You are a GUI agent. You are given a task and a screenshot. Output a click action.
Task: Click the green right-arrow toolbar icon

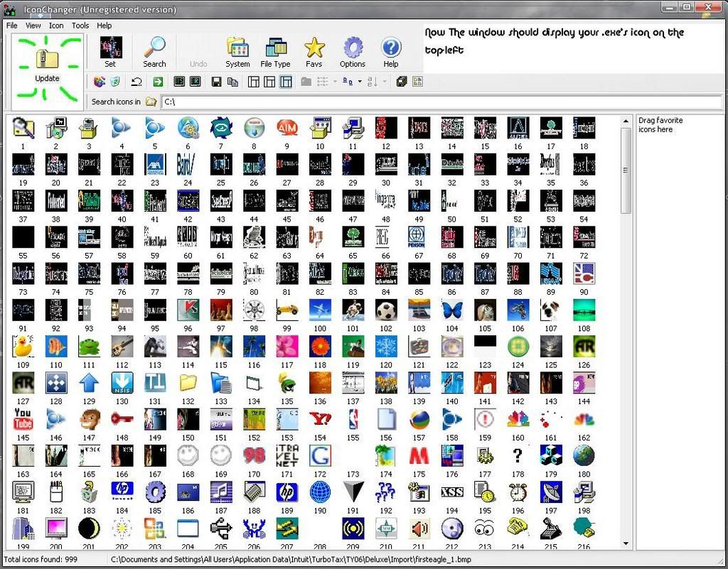tap(158, 82)
